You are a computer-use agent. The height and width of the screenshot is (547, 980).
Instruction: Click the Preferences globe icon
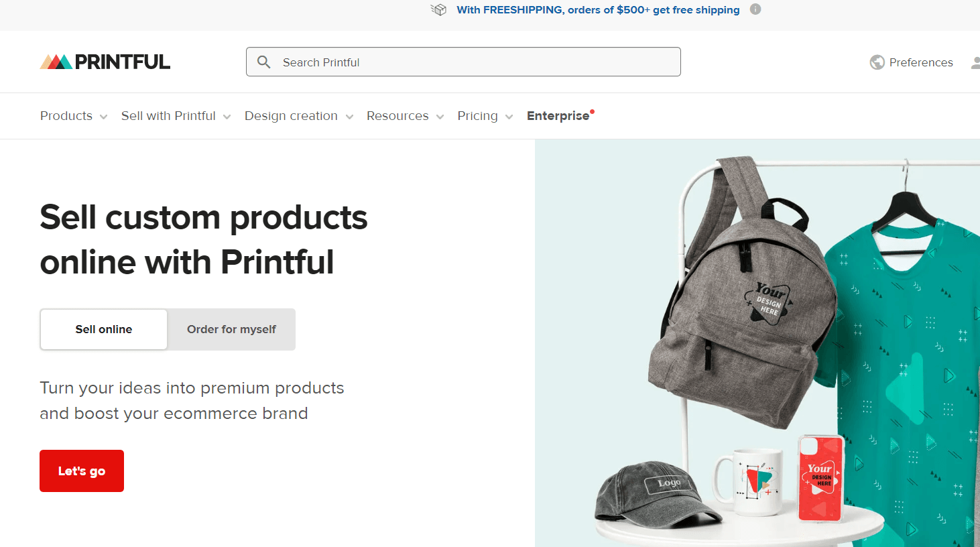point(877,62)
